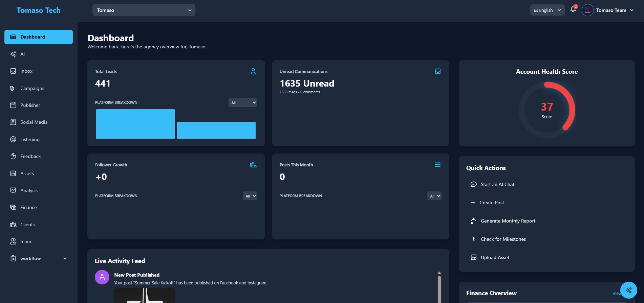Click the floating AI sparkle button

(x=628, y=290)
